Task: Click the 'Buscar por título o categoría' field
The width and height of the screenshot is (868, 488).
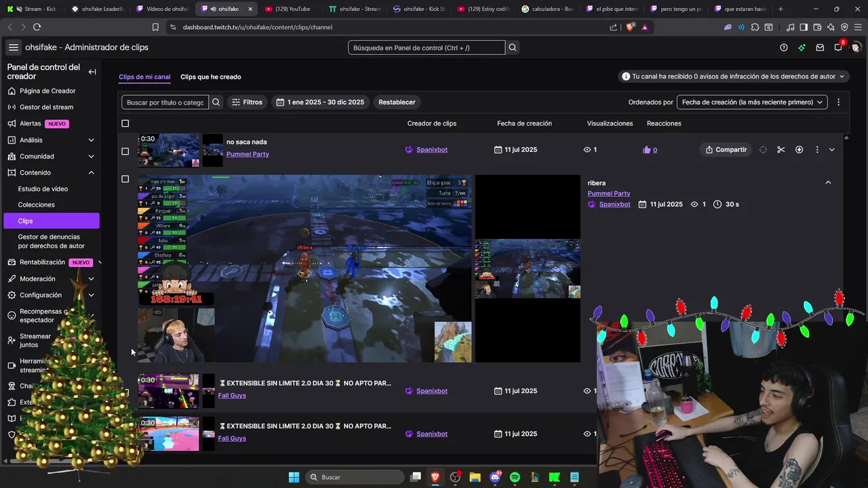Action: pos(165,102)
